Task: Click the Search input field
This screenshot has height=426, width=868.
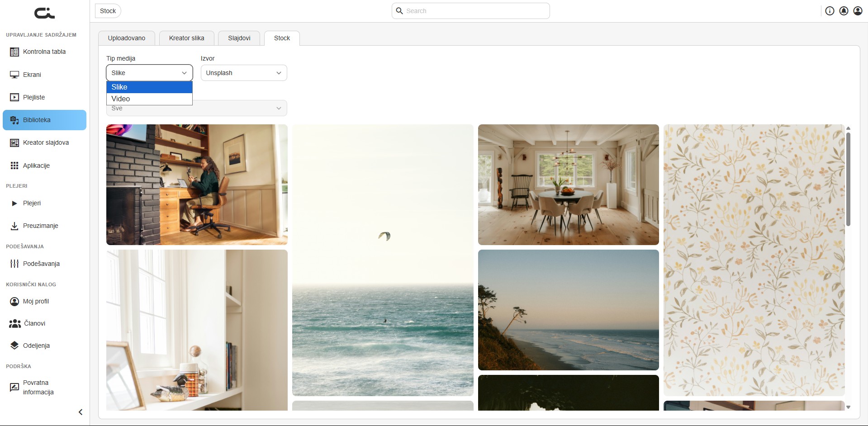Action: click(x=471, y=11)
